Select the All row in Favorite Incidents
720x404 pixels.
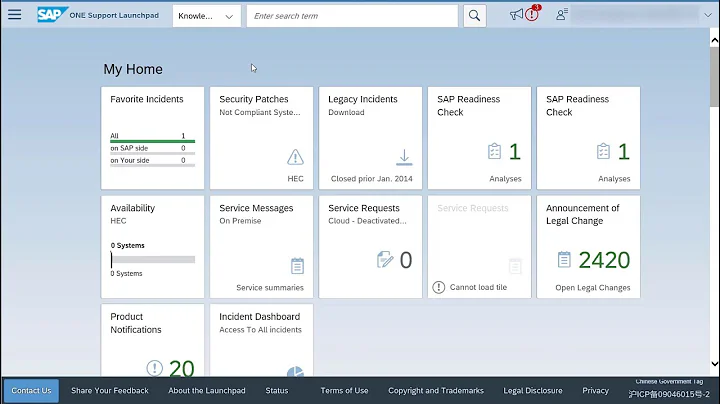point(152,136)
